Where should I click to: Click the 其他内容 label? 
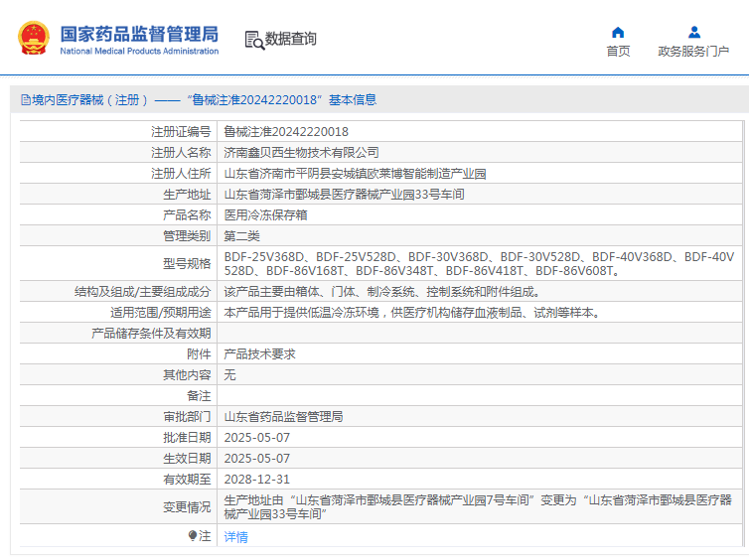[x=187, y=375]
